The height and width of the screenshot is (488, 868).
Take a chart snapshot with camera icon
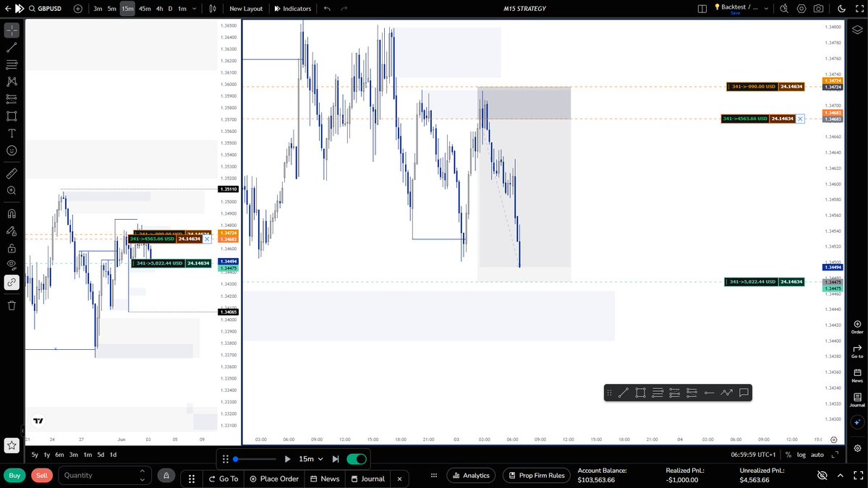818,9
